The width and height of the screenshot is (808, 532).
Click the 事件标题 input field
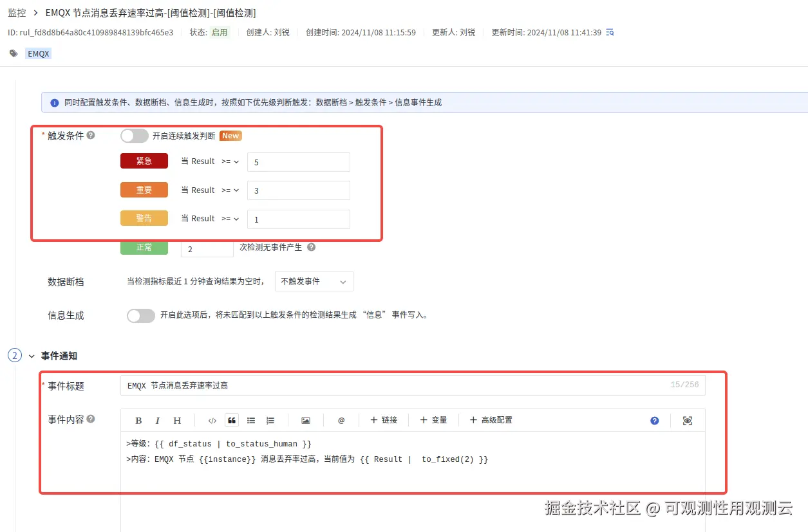coord(413,385)
